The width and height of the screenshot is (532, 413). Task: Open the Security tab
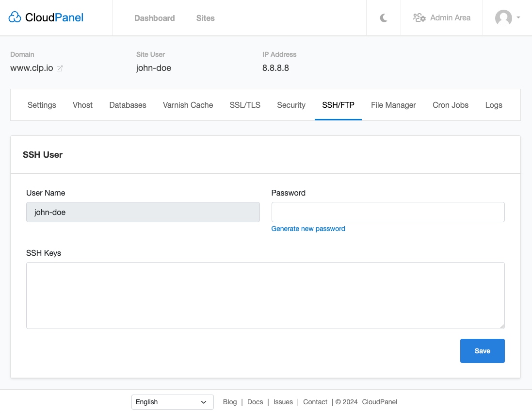coord(291,105)
